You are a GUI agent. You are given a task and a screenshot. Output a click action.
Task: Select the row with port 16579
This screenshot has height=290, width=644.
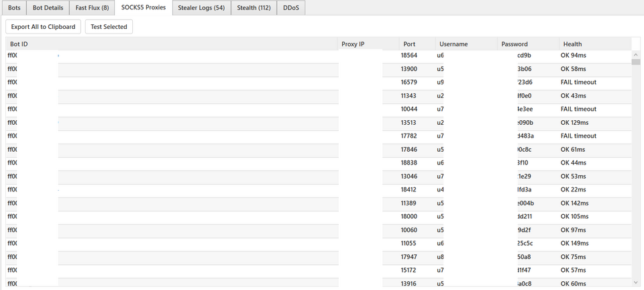coord(319,82)
